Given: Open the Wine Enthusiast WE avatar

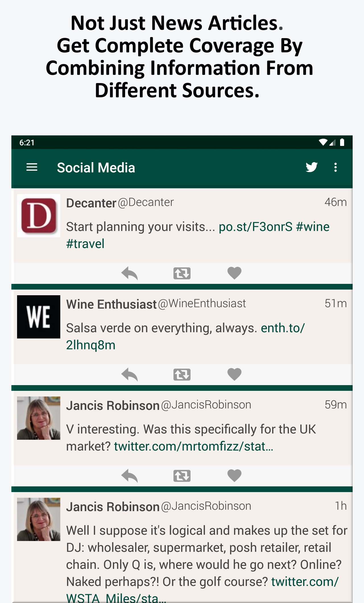Looking at the screenshot, I should pos(39,317).
